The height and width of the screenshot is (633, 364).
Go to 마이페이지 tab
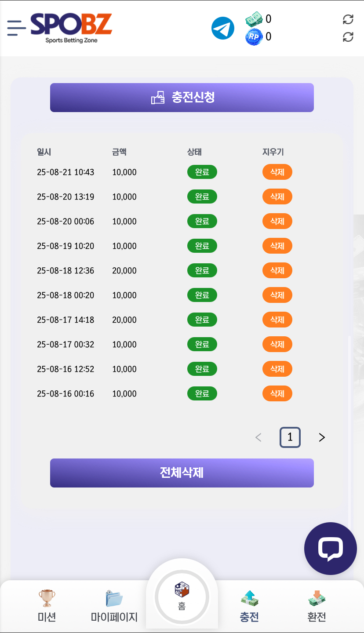pyautogui.click(x=114, y=607)
